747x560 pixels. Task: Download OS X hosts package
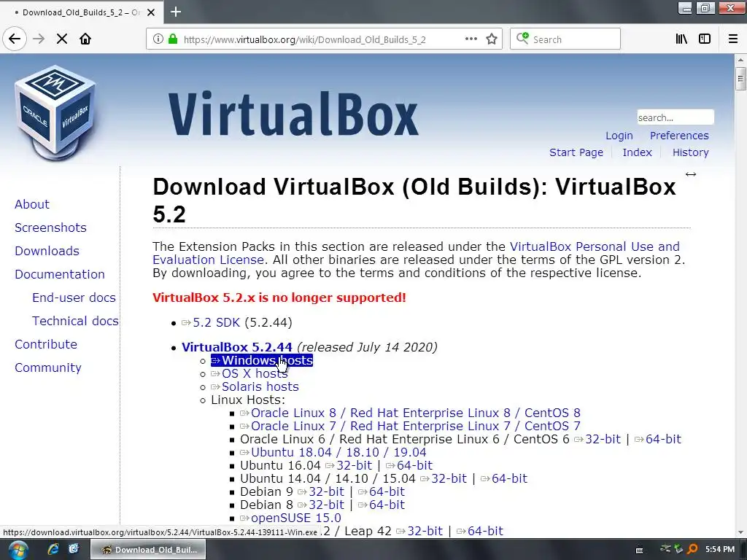(249, 374)
